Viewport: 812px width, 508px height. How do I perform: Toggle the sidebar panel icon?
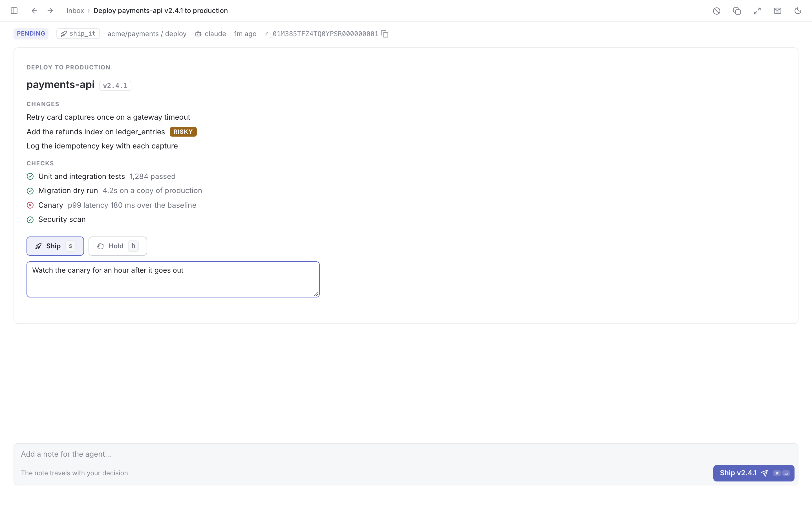coord(14,11)
